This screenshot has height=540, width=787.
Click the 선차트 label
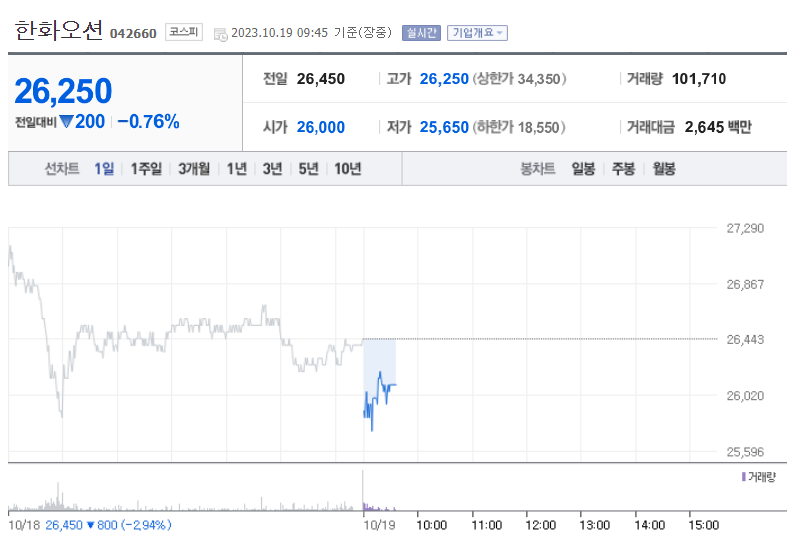[62, 169]
